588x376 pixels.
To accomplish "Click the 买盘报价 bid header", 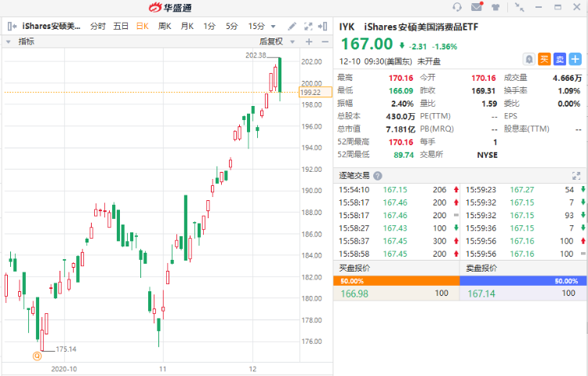I will (x=354, y=268).
